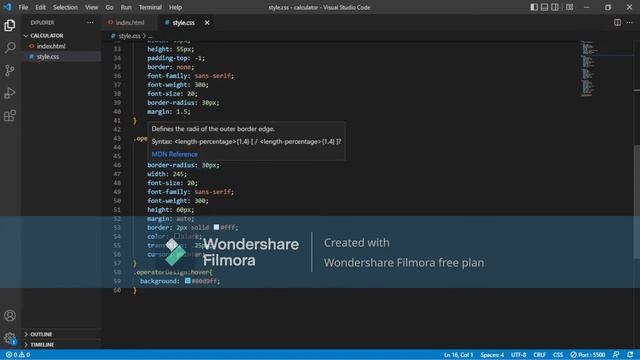
Task: Open the Run menu
Action: 126,7
